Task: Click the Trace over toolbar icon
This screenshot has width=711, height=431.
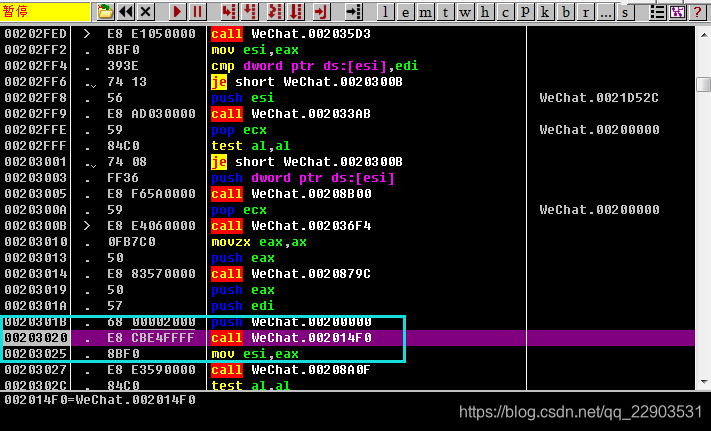Action: pos(295,11)
